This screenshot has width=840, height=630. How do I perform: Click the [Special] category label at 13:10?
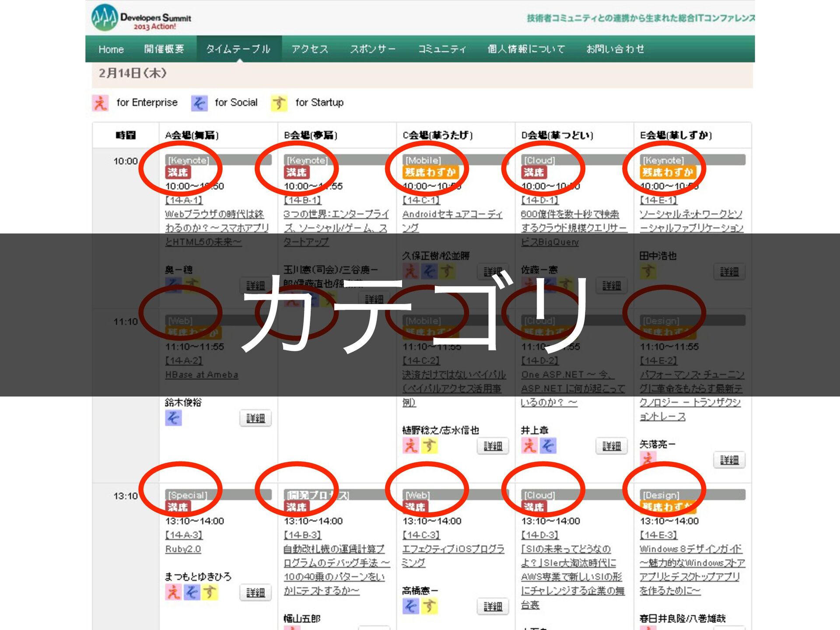(188, 495)
